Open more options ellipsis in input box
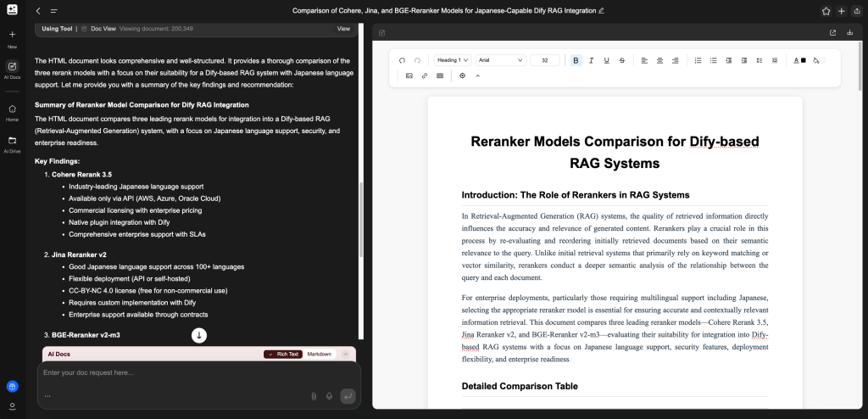 click(47, 396)
